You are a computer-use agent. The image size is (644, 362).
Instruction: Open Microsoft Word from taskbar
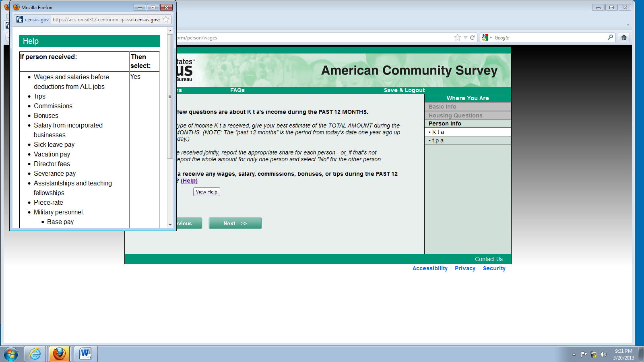pos(85,354)
